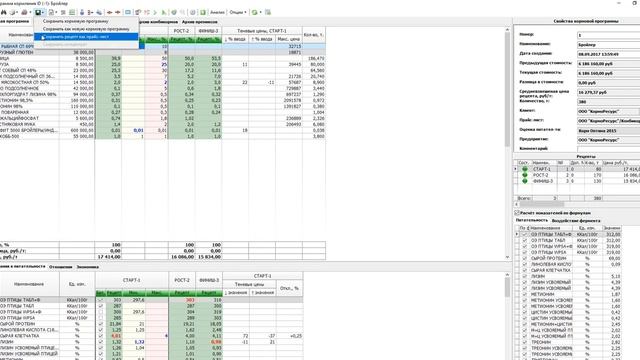Open the save button dropdown arrow
Viewport: 640px width, 360px height.
coord(43,12)
